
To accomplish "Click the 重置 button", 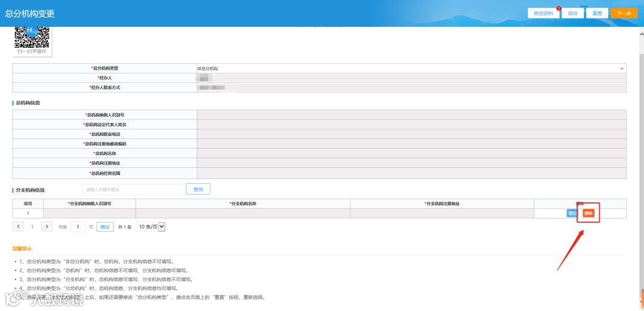I will [597, 13].
